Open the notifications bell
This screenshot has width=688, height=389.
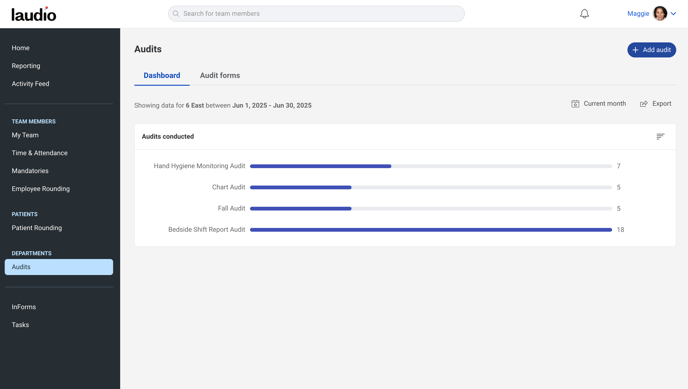tap(584, 14)
